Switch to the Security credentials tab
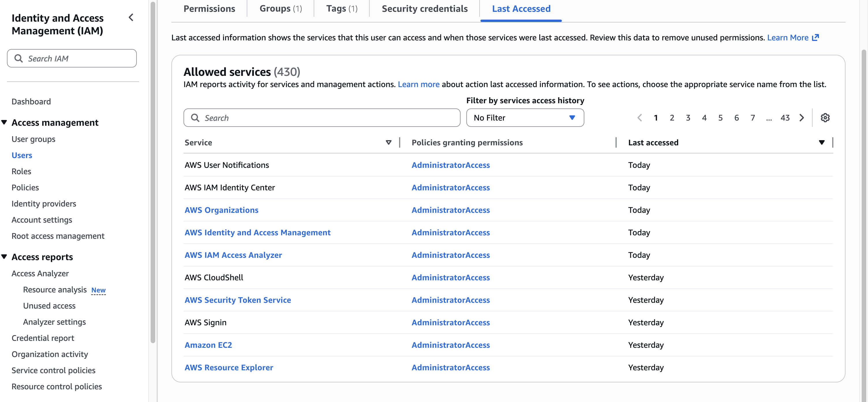868x402 pixels. coord(424,9)
